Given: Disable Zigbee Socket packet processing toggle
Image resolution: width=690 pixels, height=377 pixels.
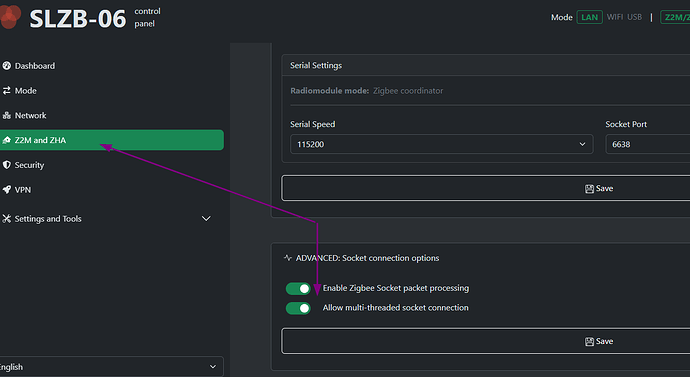Looking at the screenshot, I should 298,289.
